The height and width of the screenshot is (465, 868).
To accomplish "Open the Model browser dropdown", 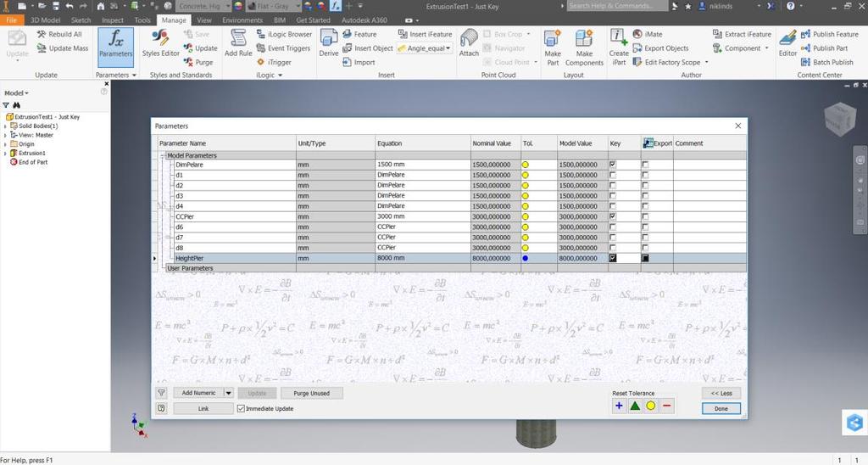I will pyautogui.click(x=16, y=93).
